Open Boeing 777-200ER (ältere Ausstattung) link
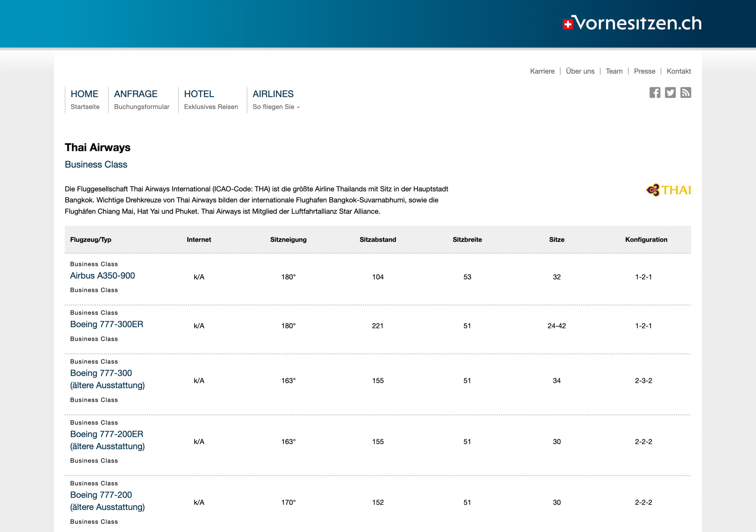The height and width of the screenshot is (532, 756). [107, 440]
